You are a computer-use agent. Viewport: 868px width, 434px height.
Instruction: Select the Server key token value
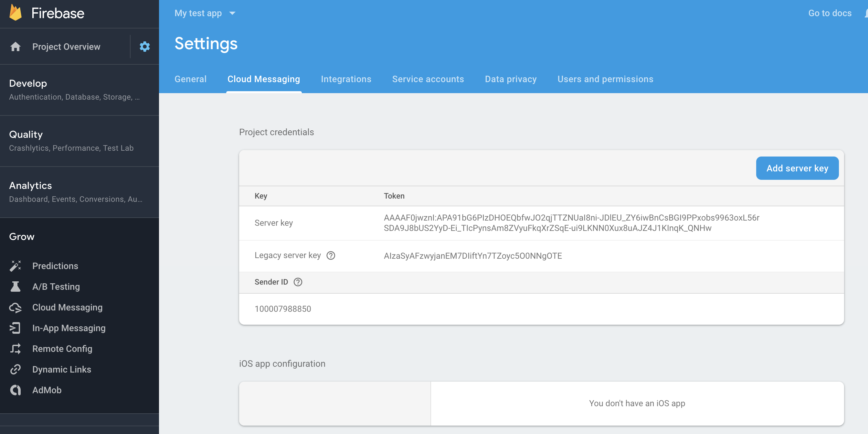click(x=571, y=223)
